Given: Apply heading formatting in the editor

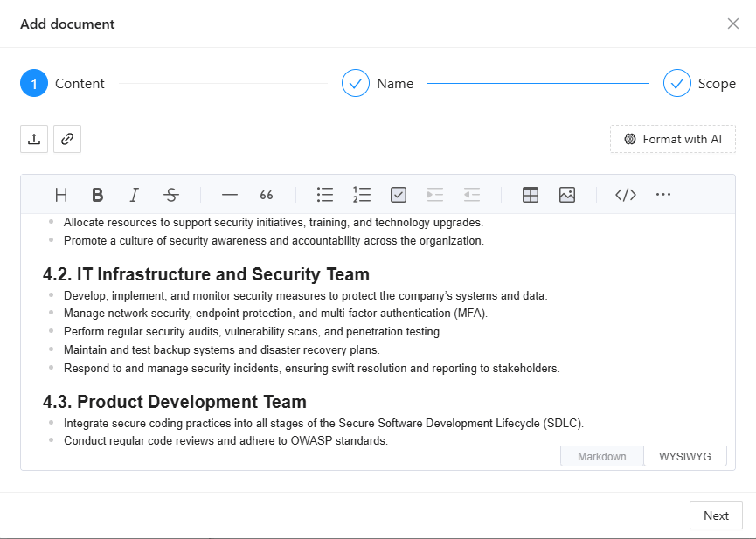Looking at the screenshot, I should pyautogui.click(x=60, y=194).
